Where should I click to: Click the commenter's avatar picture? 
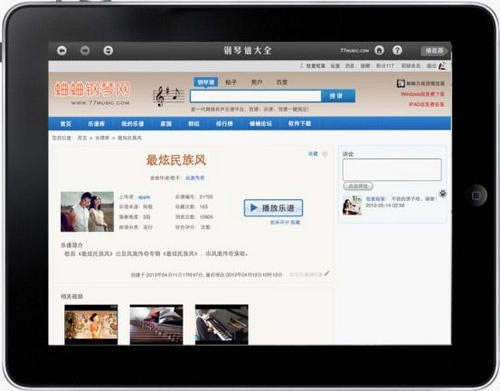click(352, 205)
